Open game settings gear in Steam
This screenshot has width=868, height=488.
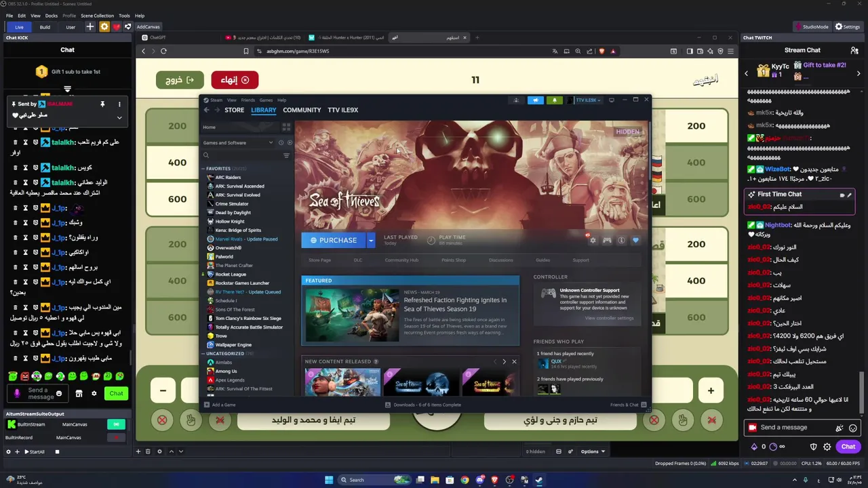coord(593,240)
